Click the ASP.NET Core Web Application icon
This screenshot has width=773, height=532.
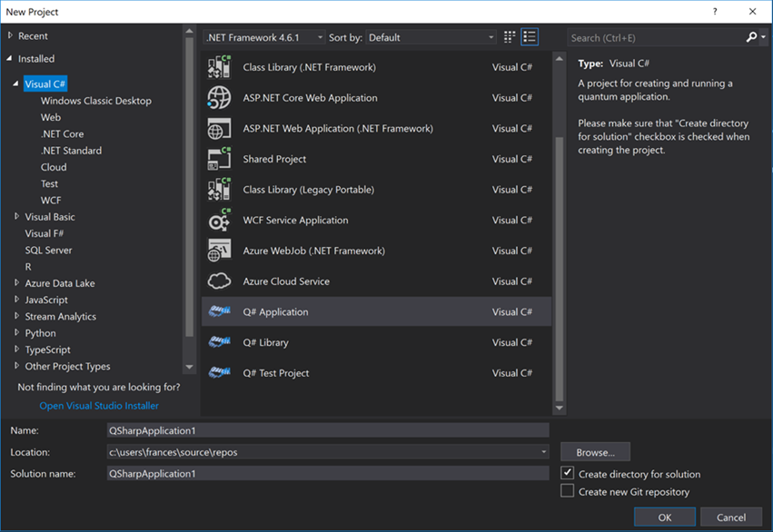pyautogui.click(x=219, y=98)
